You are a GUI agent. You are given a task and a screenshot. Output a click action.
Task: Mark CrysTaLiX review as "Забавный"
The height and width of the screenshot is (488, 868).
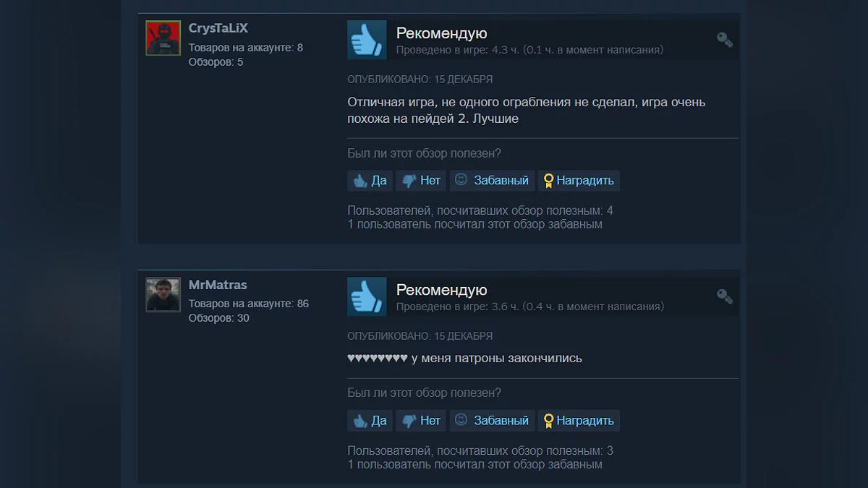[492, 181]
